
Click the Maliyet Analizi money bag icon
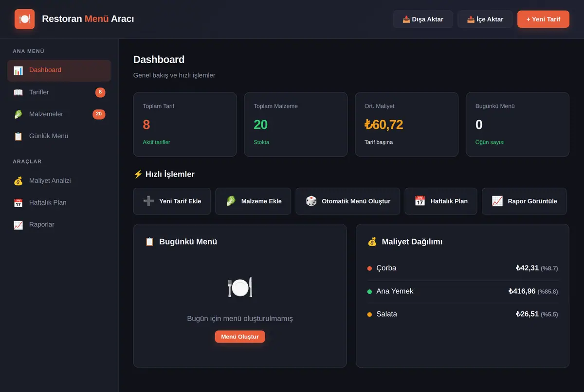point(18,181)
